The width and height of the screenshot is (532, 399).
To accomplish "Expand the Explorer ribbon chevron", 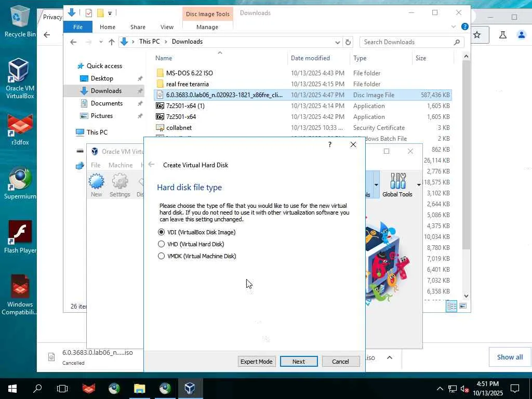I will [x=454, y=26].
